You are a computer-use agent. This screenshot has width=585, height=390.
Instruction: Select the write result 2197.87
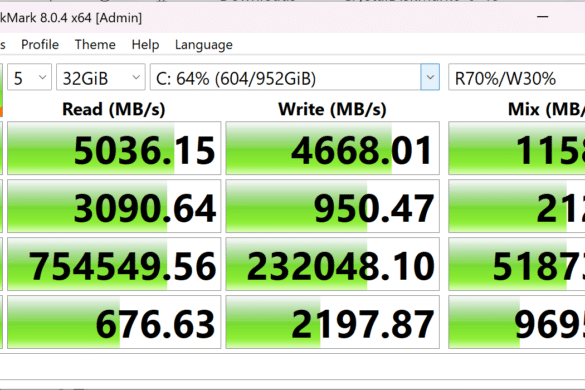point(332,322)
